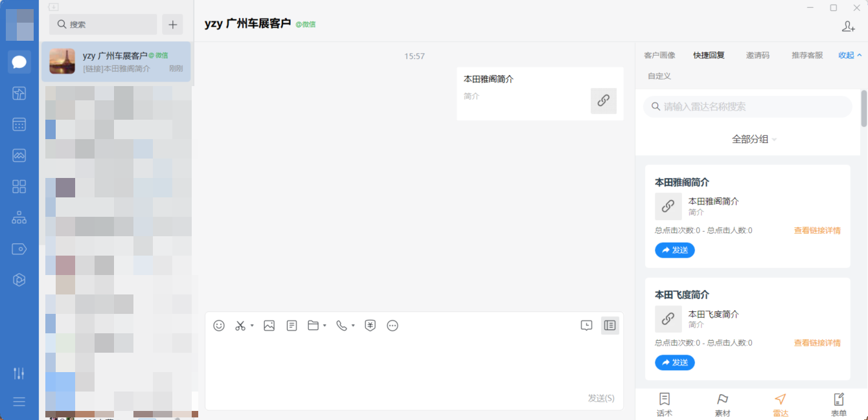The height and width of the screenshot is (420, 868).
Task: Click the yzy 广州车展客户 chat header title
Action: [247, 24]
